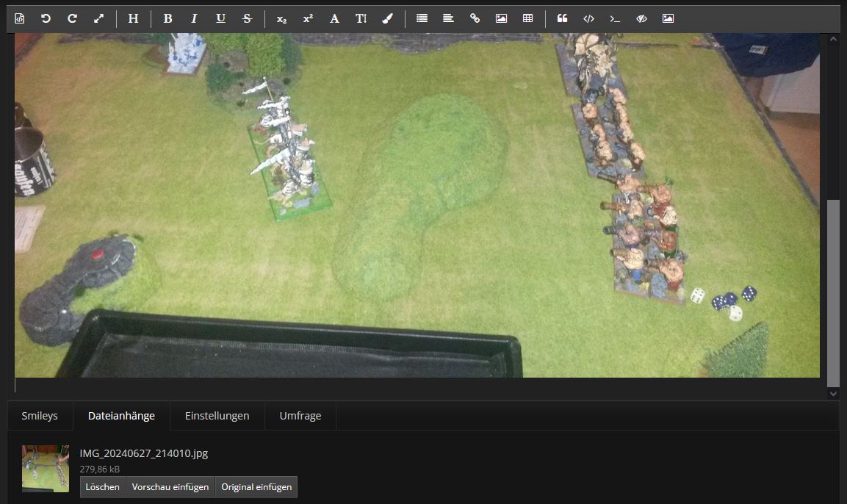Apply italic formatting
Screen dimensions: 847x504
tap(194, 18)
